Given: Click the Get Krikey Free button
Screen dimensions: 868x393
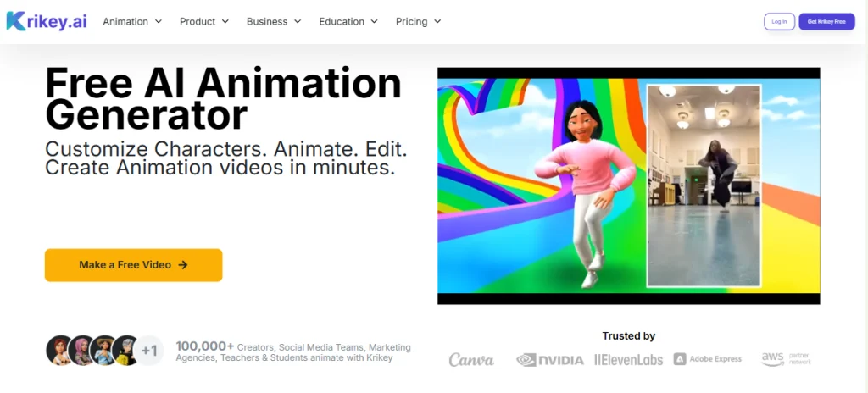Looking at the screenshot, I should point(826,21).
